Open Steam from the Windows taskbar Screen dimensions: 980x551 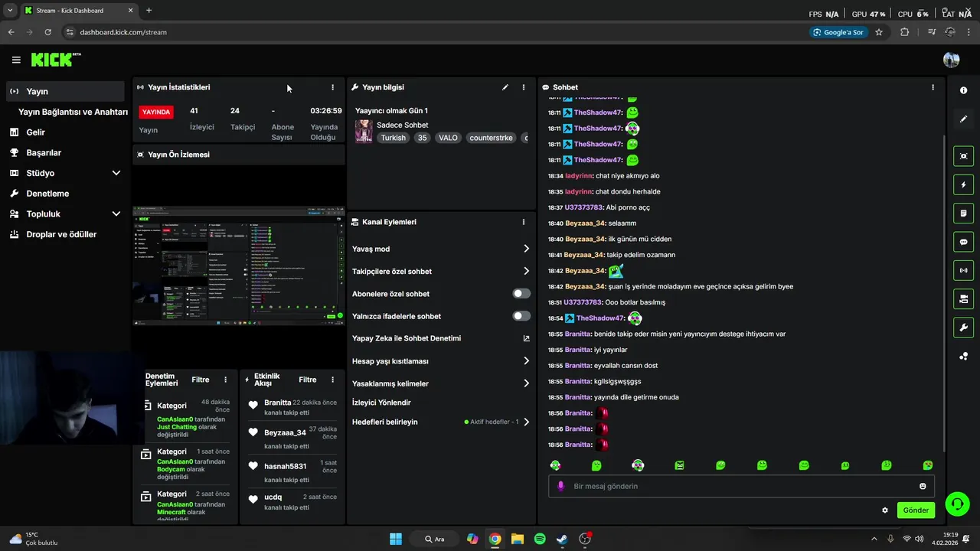[x=562, y=539]
